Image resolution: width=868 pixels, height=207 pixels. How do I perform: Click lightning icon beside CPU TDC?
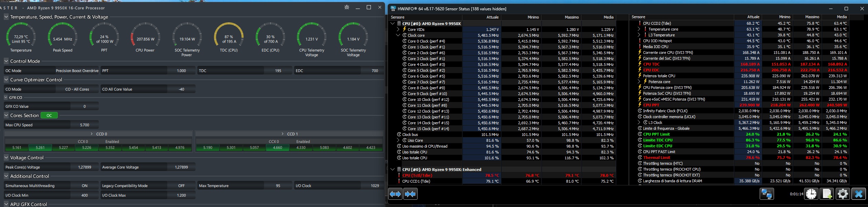(x=640, y=64)
